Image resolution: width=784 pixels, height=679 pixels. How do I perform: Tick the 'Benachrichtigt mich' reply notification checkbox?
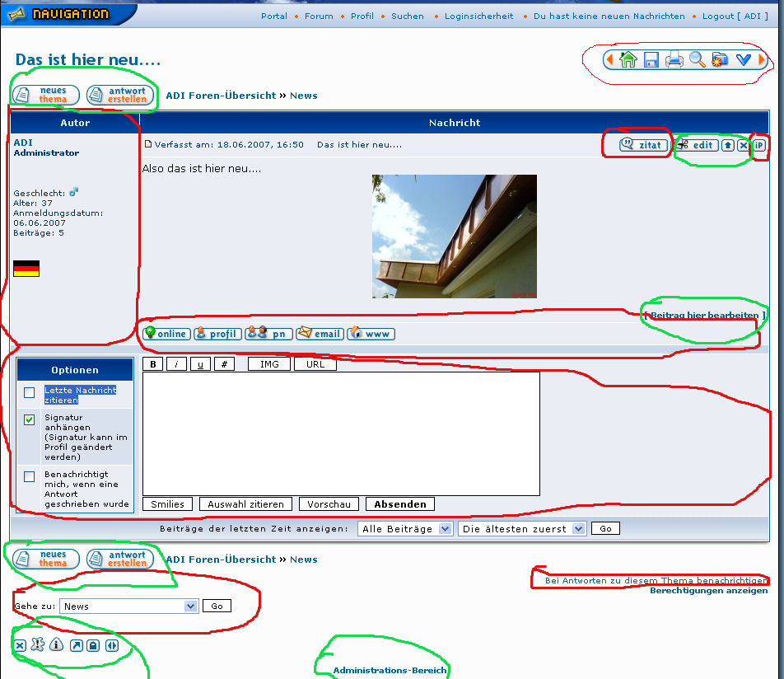(x=30, y=476)
